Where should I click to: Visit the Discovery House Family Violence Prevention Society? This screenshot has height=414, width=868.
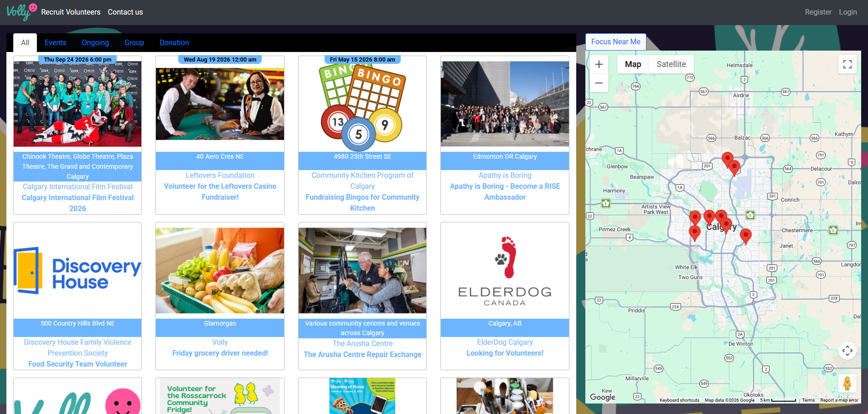point(77,347)
